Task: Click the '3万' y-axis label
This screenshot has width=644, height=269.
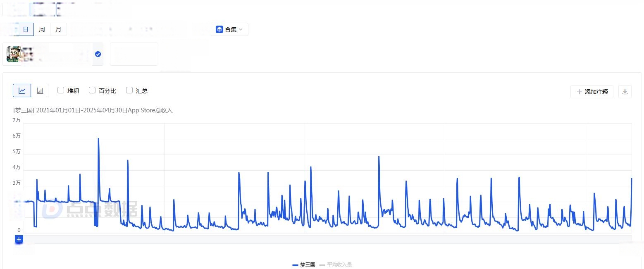Action: [17, 183]
